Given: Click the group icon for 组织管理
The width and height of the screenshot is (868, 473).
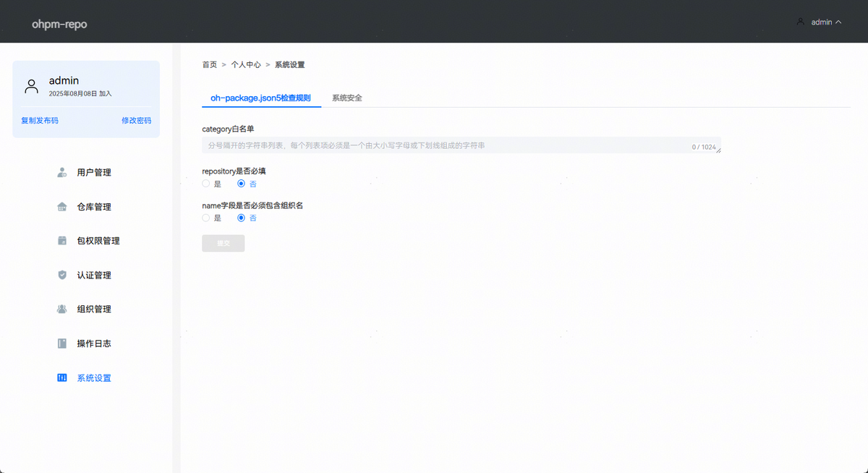Looking at the screenshot, I should [x=62, y=310].
